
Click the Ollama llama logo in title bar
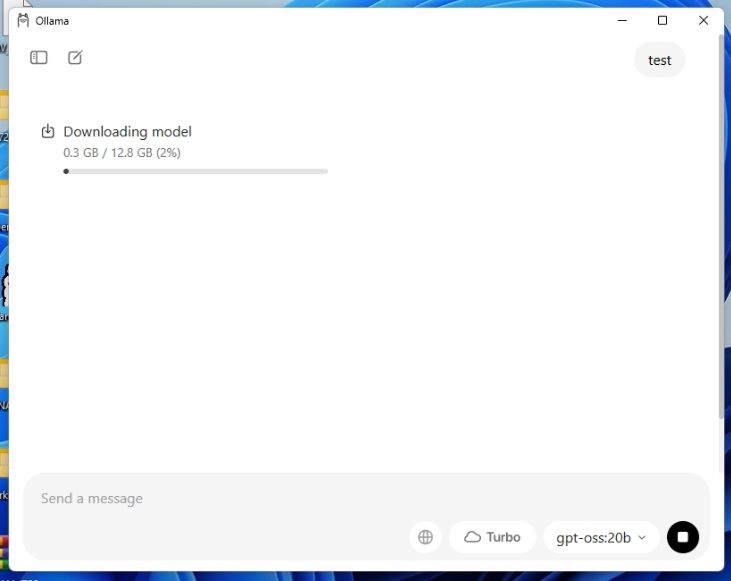[x=23, y=21]
